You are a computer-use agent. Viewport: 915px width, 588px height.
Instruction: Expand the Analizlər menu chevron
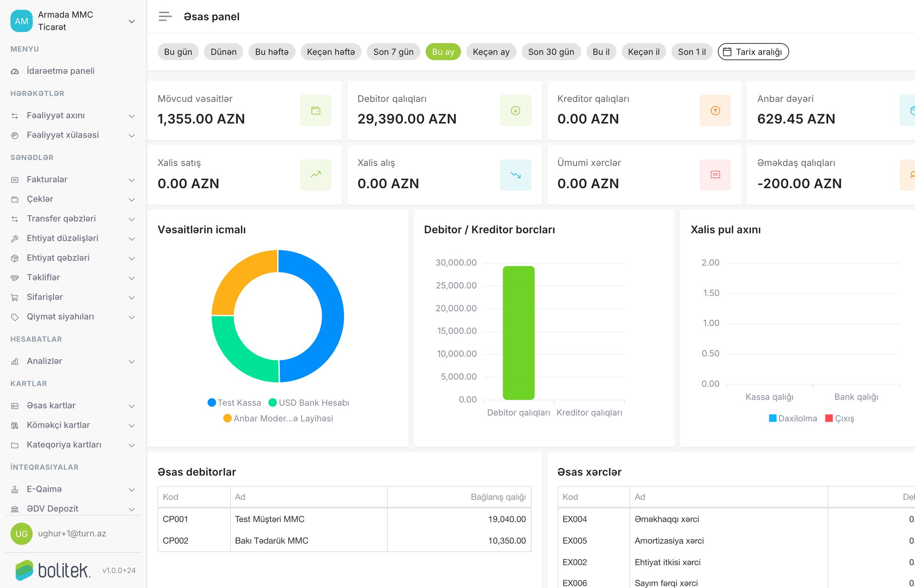[131, 361]
